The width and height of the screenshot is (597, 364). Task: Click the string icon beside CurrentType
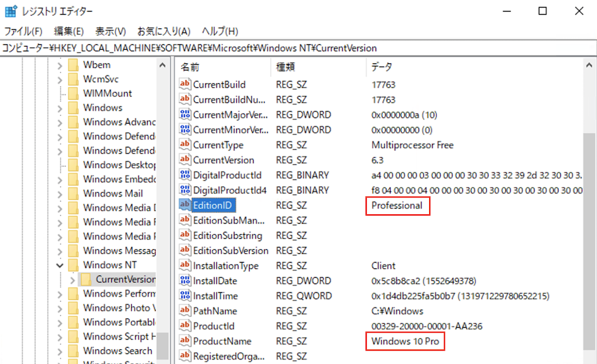tap(185, 145)
